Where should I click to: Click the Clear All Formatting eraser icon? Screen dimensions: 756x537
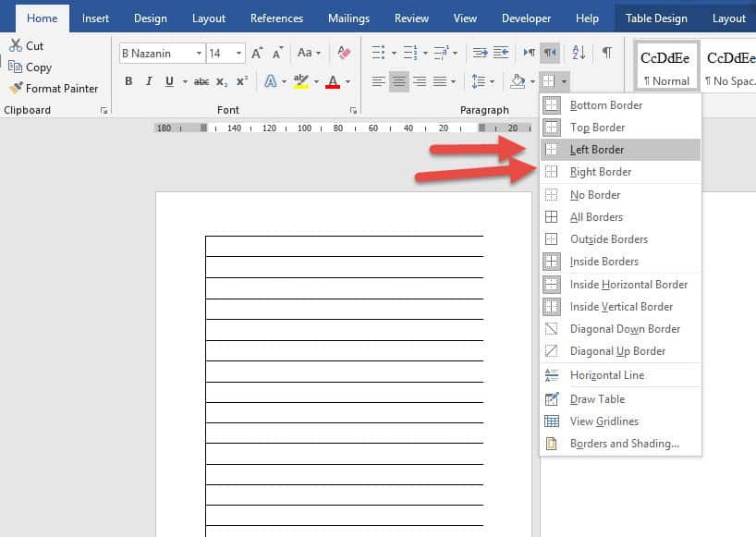coord(344,53)
